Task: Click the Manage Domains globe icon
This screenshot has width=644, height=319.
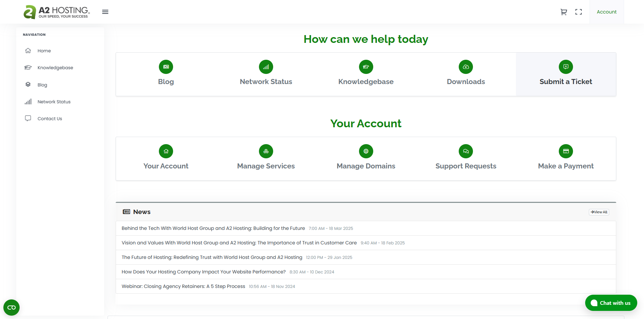Action: (366, 151)
